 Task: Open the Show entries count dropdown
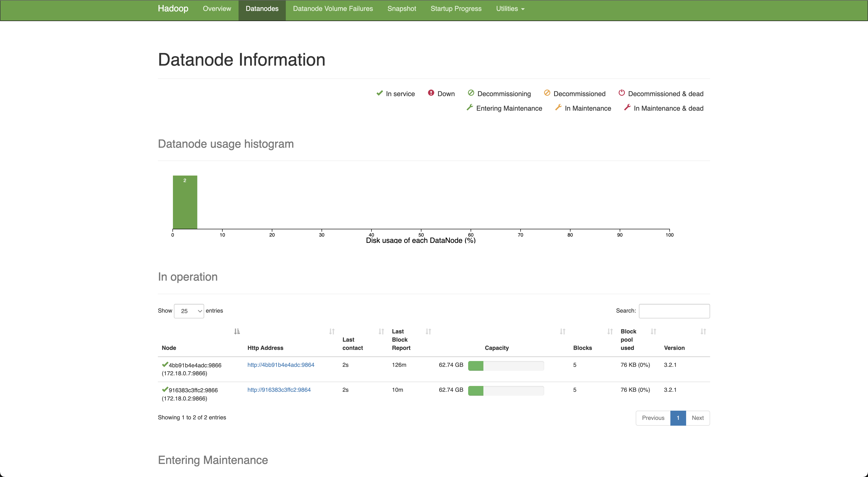coord(189,311)
